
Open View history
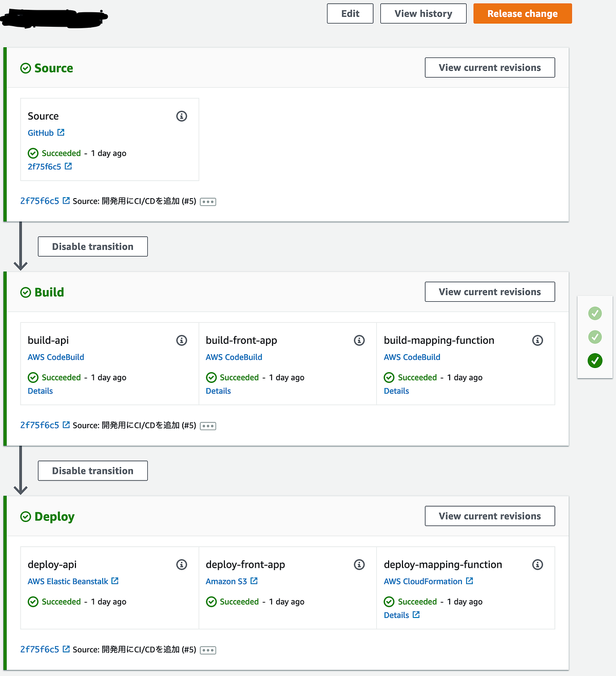click(x=423, y=13)
